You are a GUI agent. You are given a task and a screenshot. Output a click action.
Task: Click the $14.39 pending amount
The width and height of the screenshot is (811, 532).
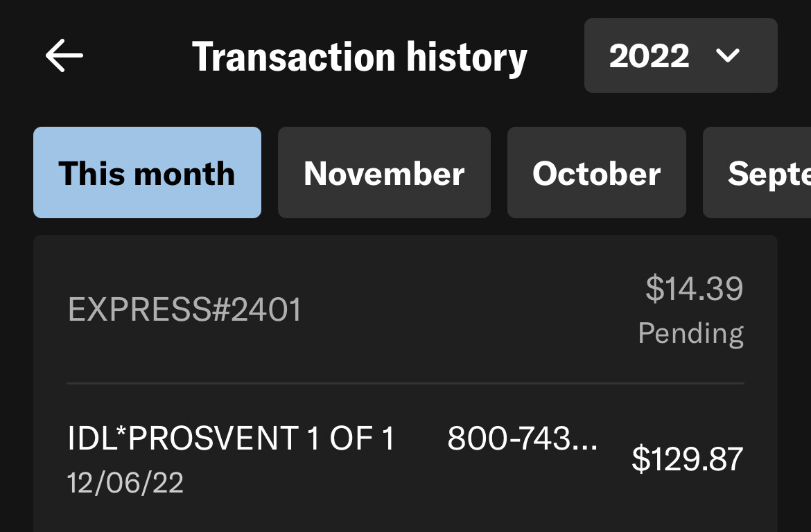pos(694,289)
